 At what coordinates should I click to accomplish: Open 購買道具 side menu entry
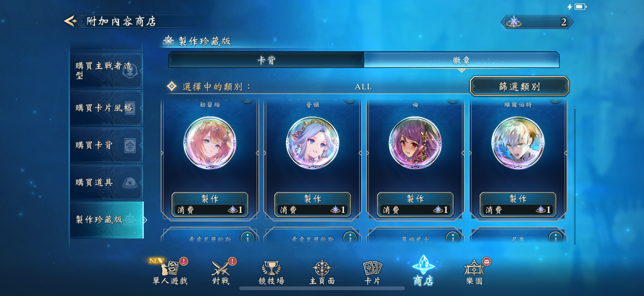click(106, 182)
